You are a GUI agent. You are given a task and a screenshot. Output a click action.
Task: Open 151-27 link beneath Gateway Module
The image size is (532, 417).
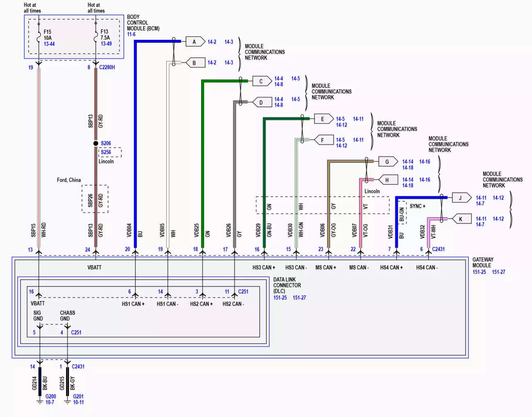(x=498, y=272)
